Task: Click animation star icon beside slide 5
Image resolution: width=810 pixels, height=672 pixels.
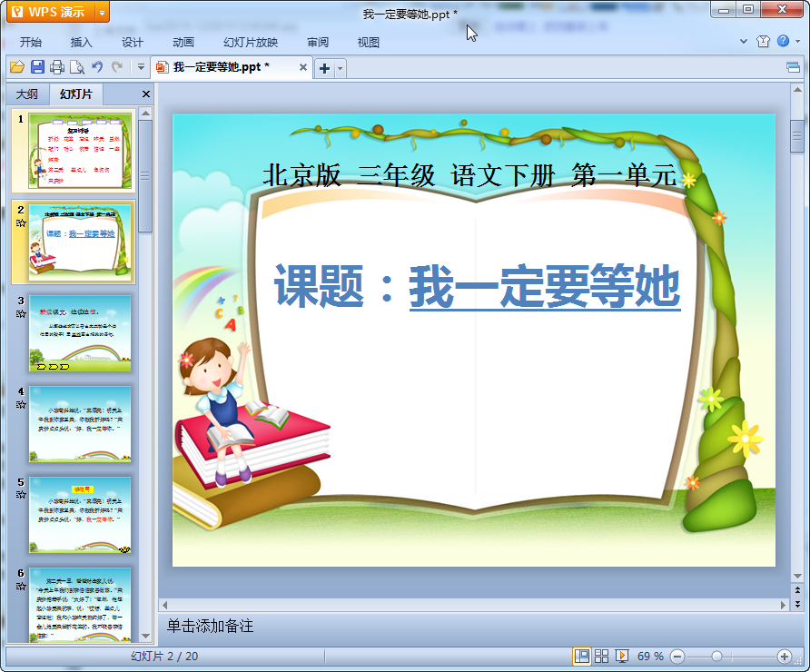Action: coord(21,495)
